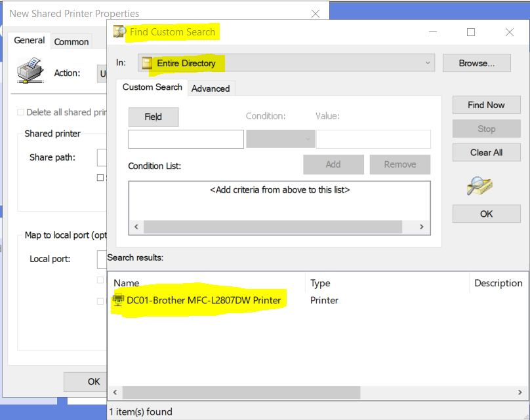Viewport: 530px width, 420px height.
Task: Open the Action dropdown in Properties
Action: (102, 73)
